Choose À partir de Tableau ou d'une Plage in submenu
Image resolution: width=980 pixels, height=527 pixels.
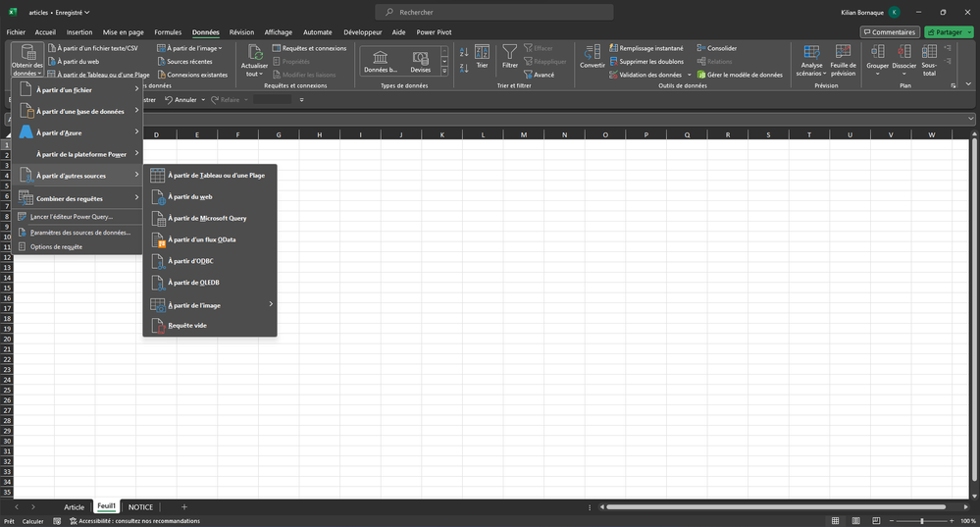(x=210, y=175)
